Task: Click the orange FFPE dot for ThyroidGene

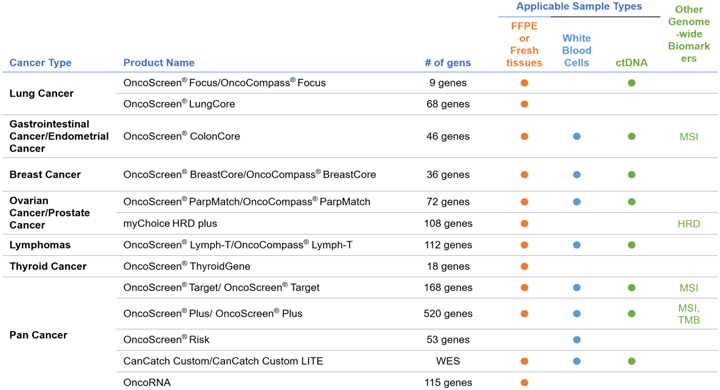Action: 524,266
